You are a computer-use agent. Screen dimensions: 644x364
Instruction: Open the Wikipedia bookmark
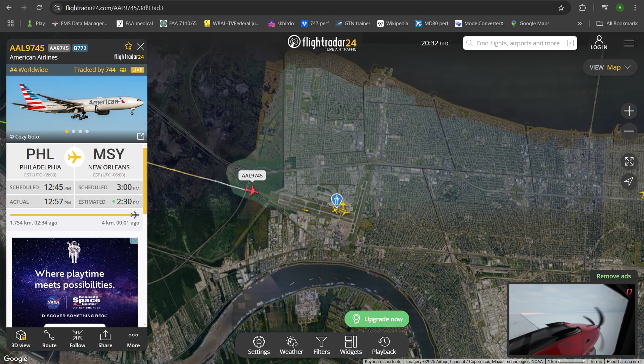click(393, 23)
